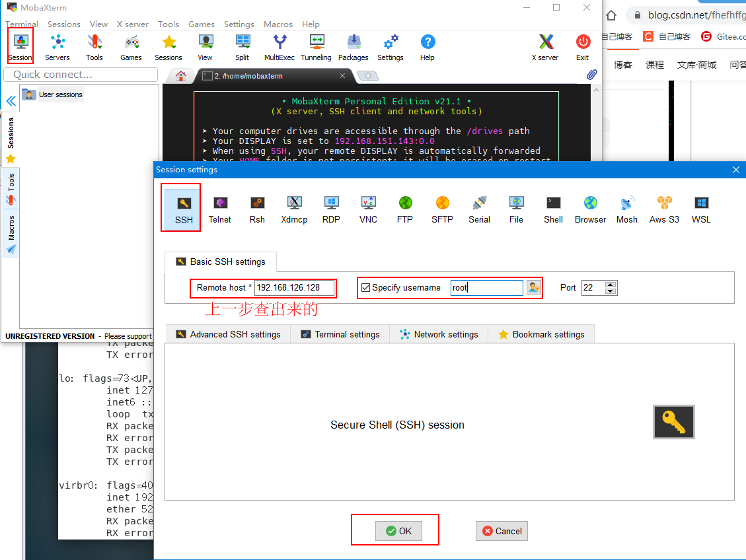
Task: Select Xdmcp session type
Action: coord(295,209)
